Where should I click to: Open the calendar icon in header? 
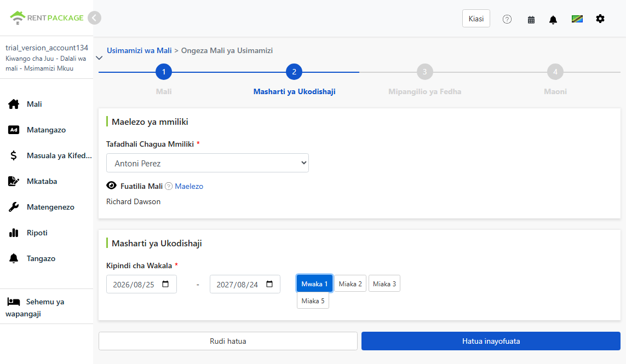tap(531, 20)
